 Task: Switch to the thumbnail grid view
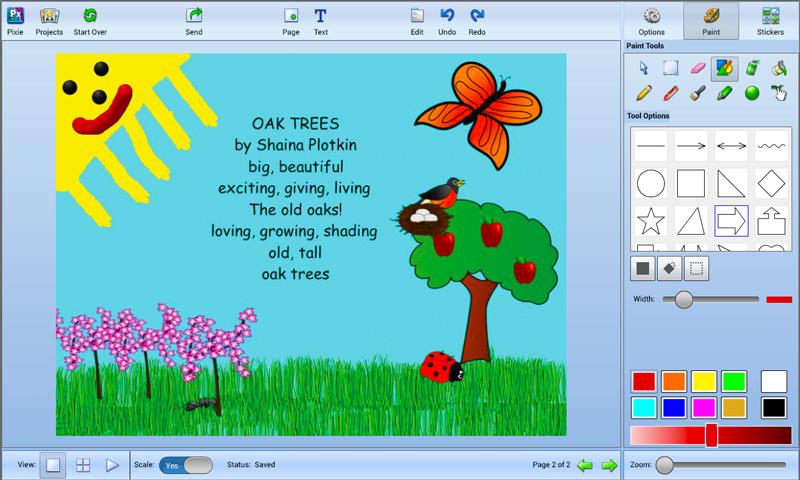[x=83, y=465]
